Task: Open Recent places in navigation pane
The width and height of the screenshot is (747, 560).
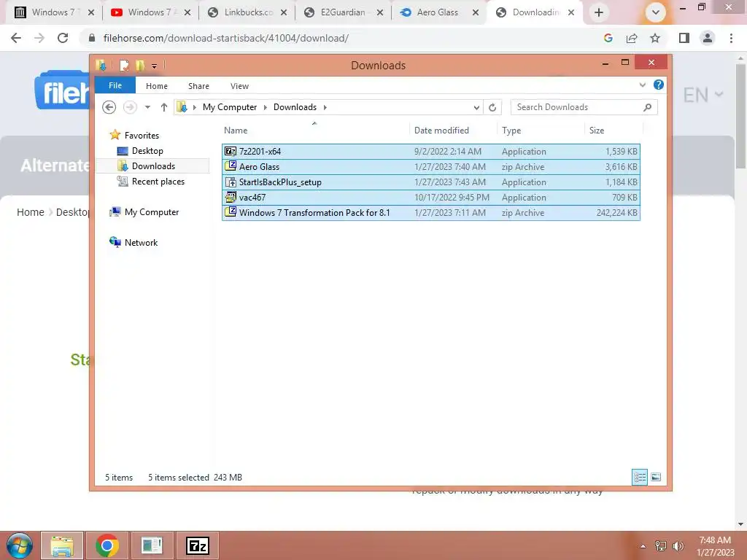Action: [158, 182]
